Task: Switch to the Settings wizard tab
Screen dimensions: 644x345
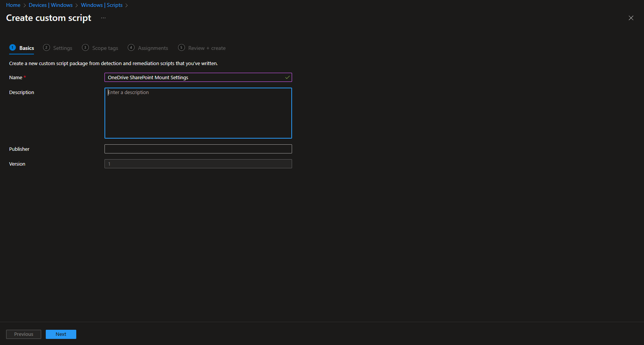Action: pyautogui.click(x=63, y=48)
